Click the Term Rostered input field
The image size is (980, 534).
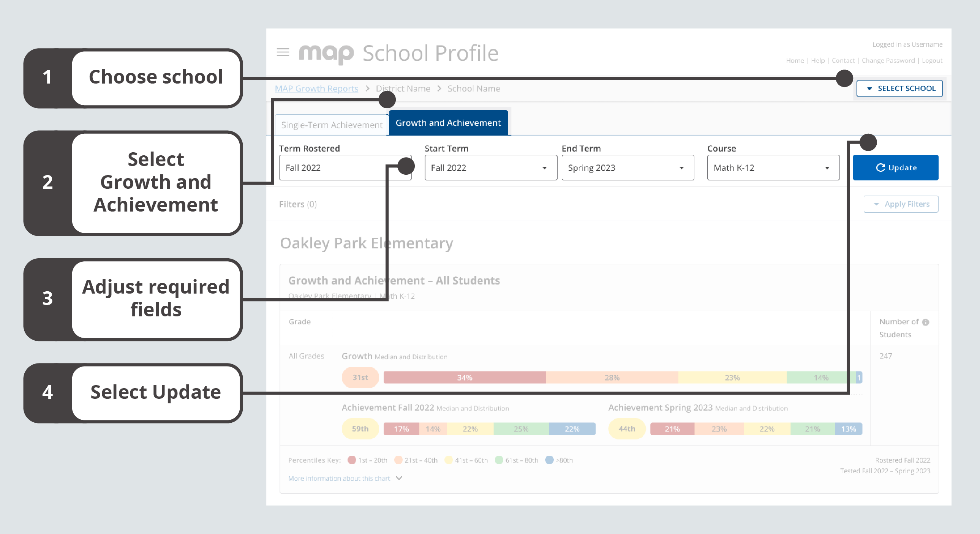[x=345, y=168]
